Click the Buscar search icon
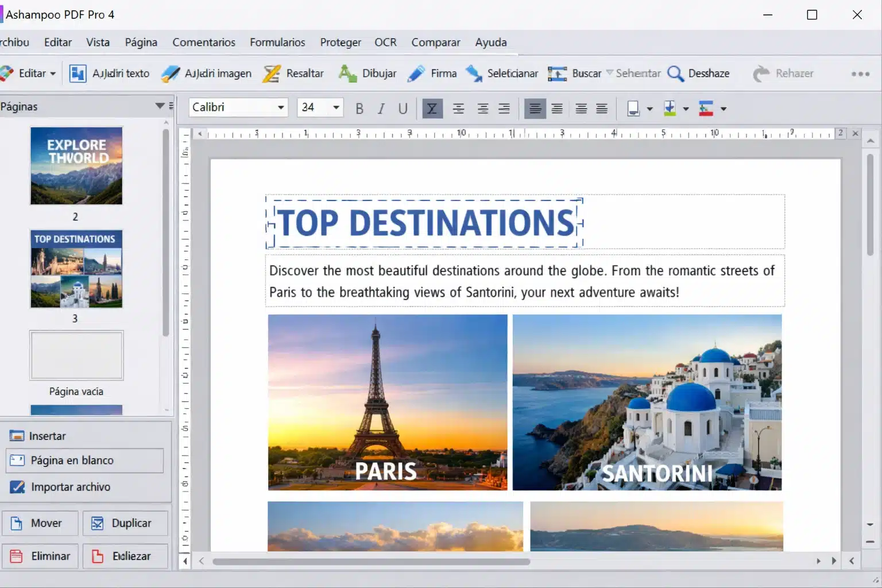The image size is (882, 588). (x=557, y=73)
